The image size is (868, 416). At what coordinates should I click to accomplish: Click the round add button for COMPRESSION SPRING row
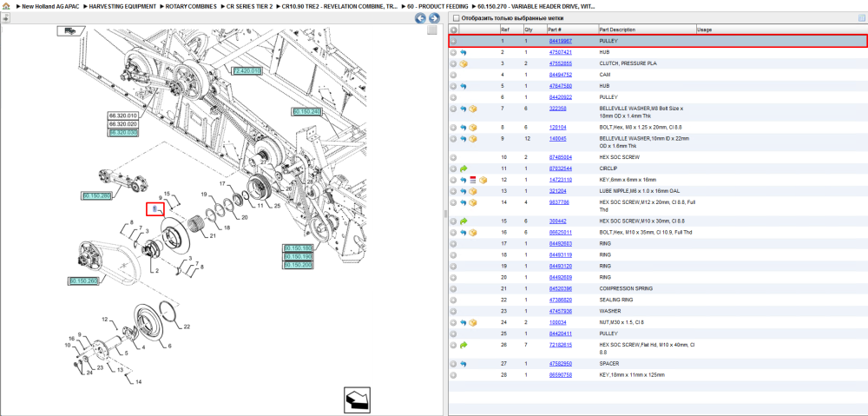[x=453, y=288]
